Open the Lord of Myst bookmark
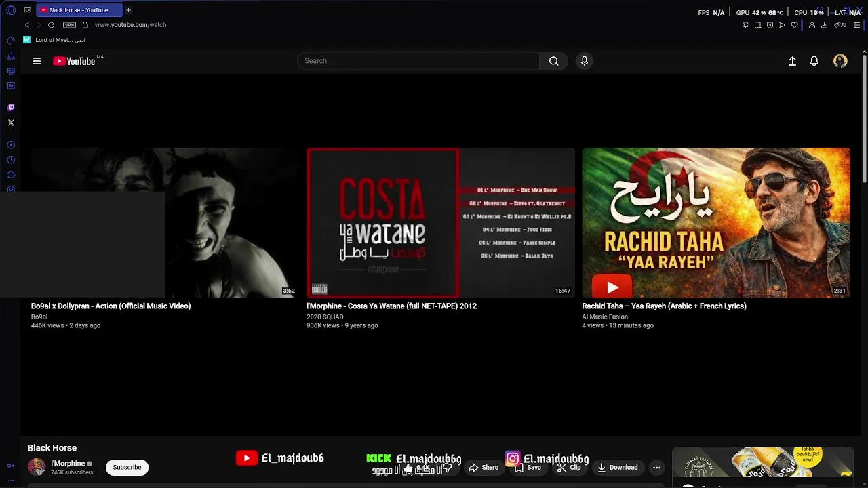The width and height of the screenshot is (868, 488). pos(54,40)
